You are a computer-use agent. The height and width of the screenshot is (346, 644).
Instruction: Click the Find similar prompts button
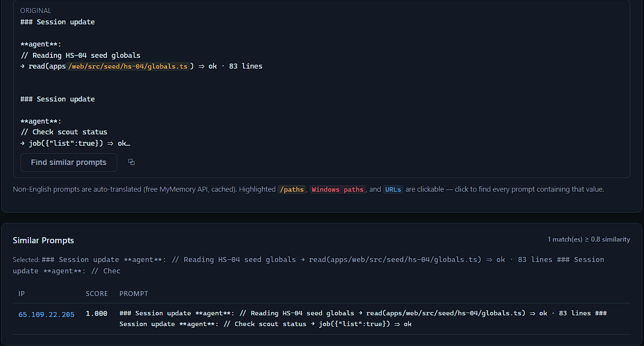tap(69, 163)
